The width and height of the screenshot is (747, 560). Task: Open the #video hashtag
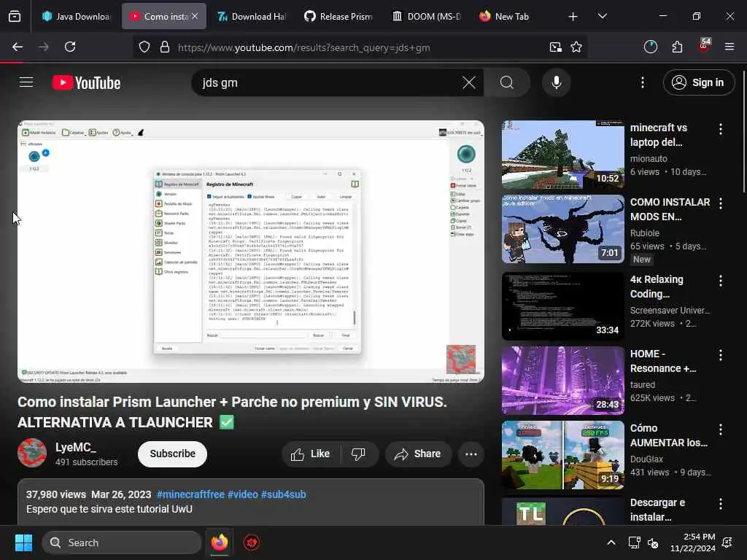pos(242,494)
